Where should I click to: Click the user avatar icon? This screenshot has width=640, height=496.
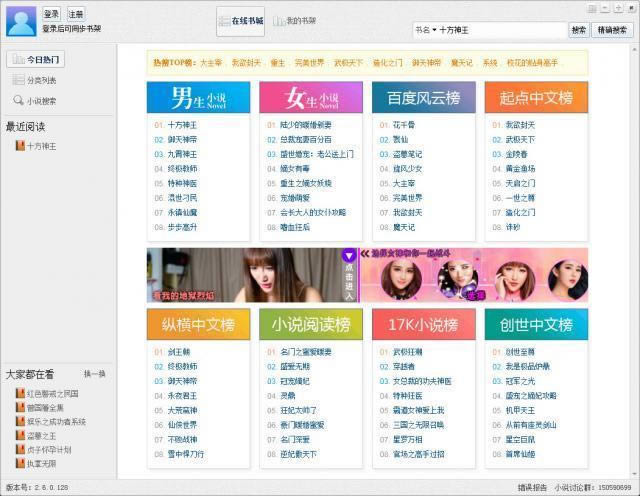point(21,21)
